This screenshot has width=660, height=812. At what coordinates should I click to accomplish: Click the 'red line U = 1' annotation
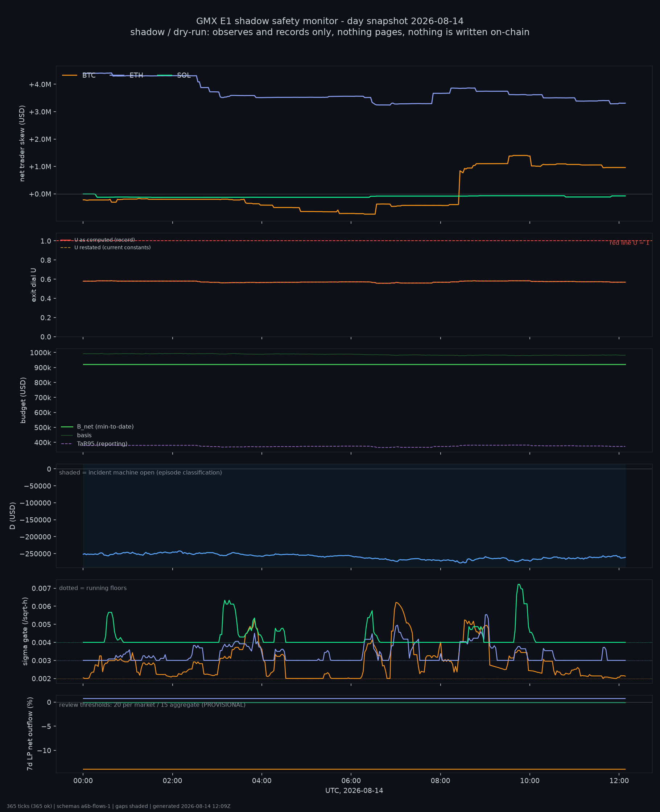(629, 243)
